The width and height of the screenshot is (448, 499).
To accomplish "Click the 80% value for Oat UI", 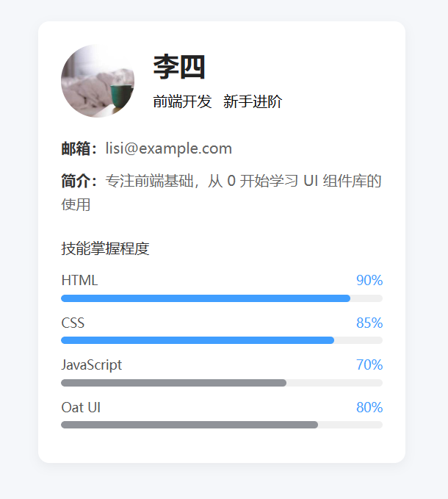I will [x=369, y=407].
